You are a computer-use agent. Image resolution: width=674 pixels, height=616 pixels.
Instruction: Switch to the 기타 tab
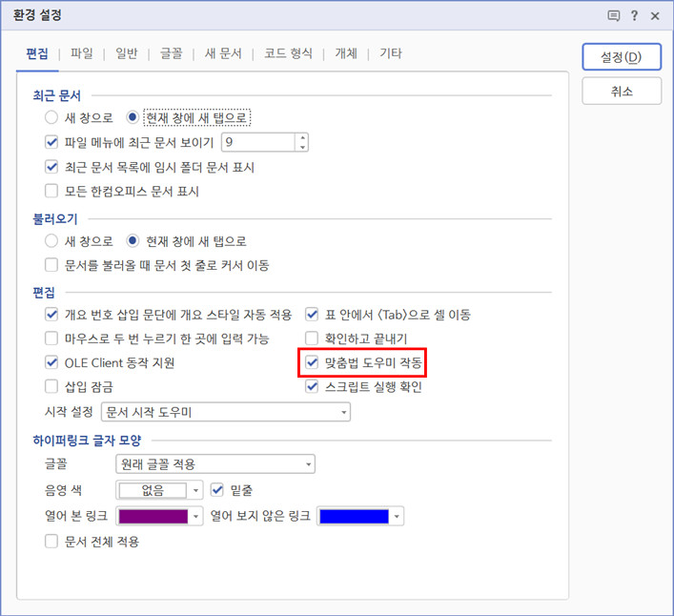pyautogui.click(x=390, y=53)
